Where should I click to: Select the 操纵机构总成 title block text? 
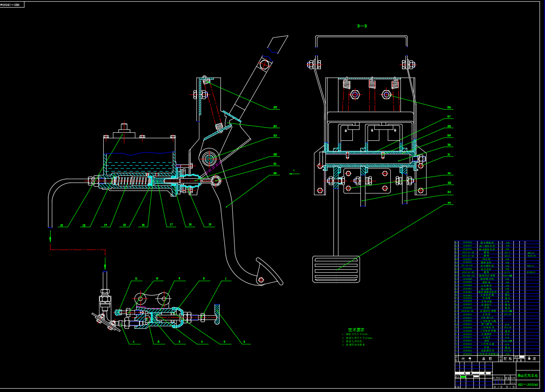tap(527, 375)
